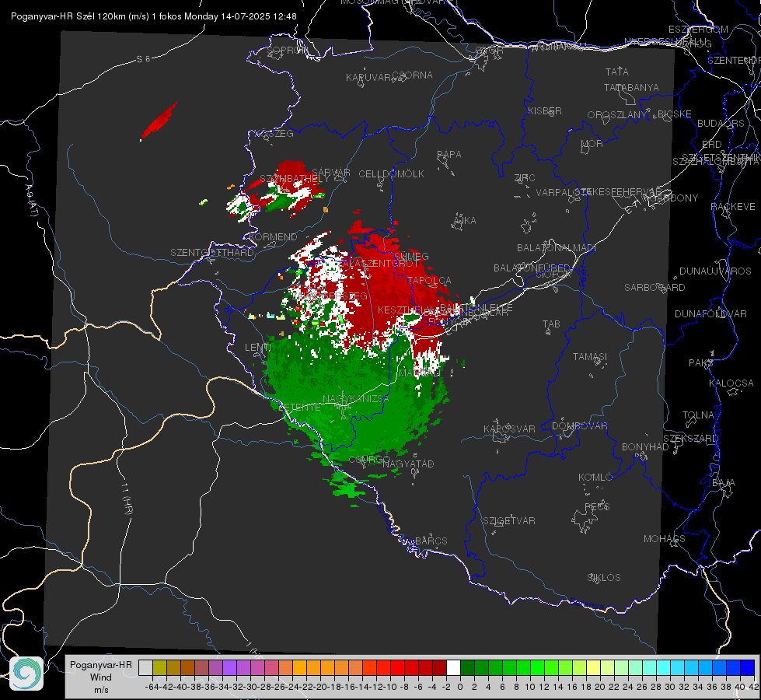Click the gray swatch starting the wind legend

click(x=145, y=668)
